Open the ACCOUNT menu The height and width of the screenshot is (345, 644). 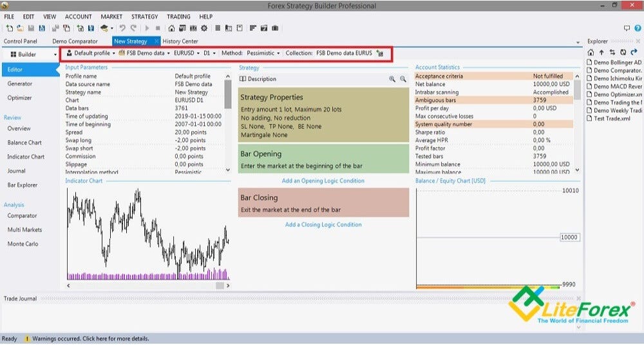click(79, 17)
